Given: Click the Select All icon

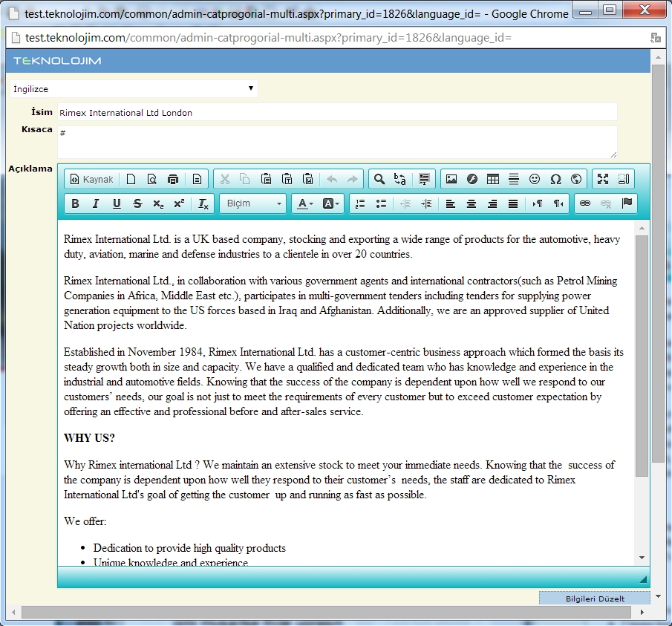Looking at the screenshot, I should (424, 179).
